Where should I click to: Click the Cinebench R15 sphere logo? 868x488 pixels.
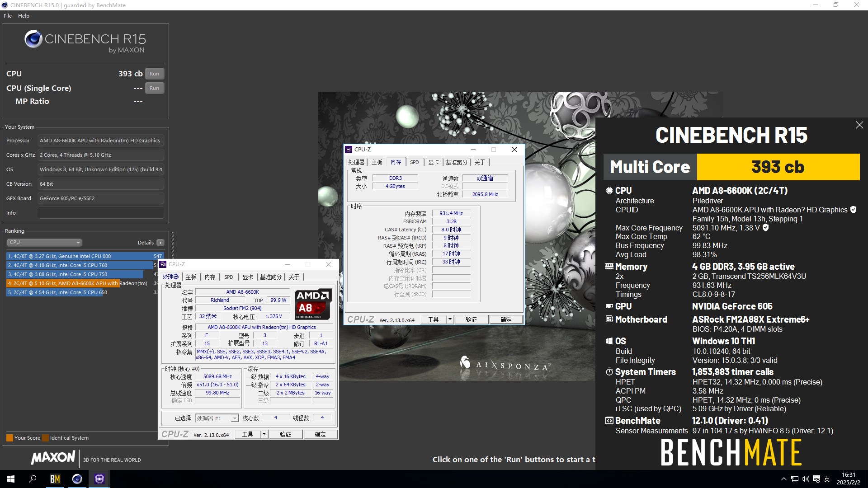[33, 39]
